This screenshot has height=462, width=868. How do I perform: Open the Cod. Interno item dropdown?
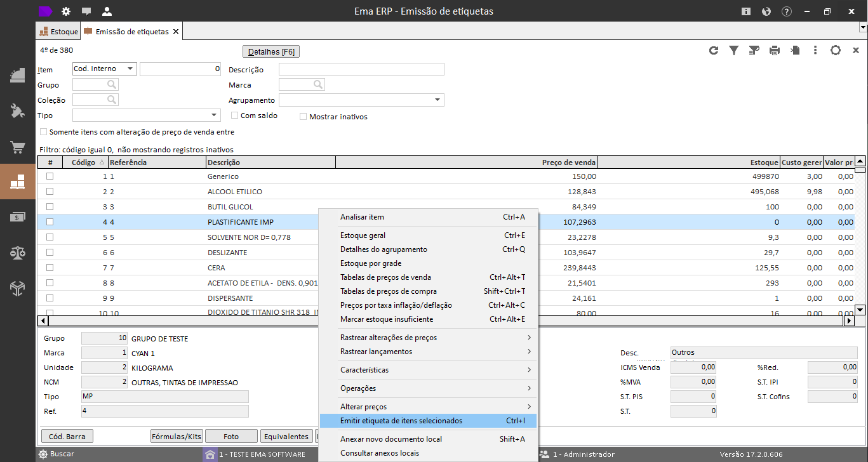[x=130, y=69]
